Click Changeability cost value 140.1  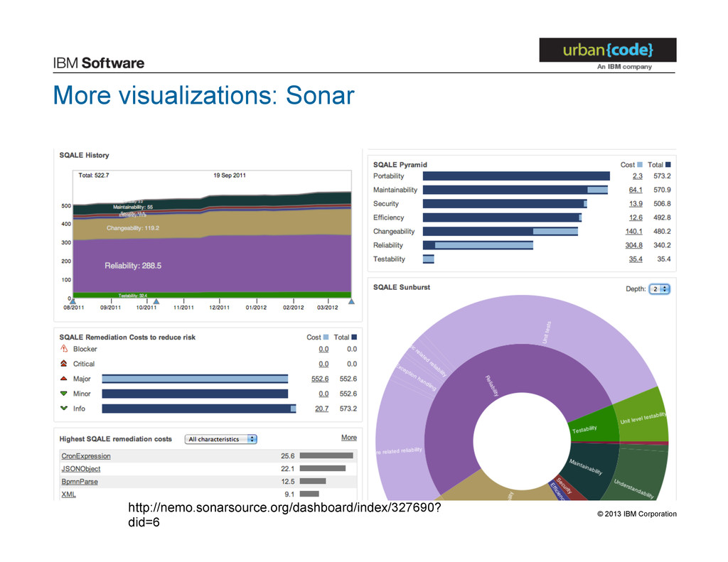[633, 232]
